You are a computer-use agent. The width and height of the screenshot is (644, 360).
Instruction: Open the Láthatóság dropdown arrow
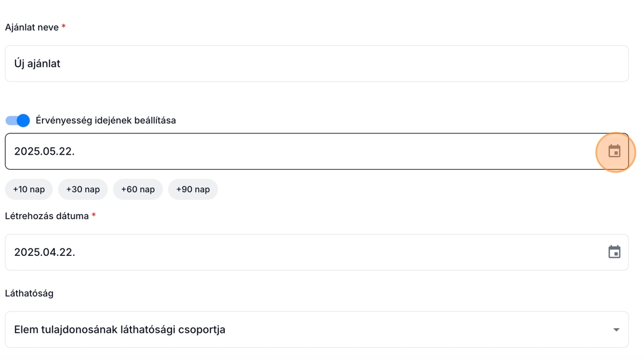(616, 330)
